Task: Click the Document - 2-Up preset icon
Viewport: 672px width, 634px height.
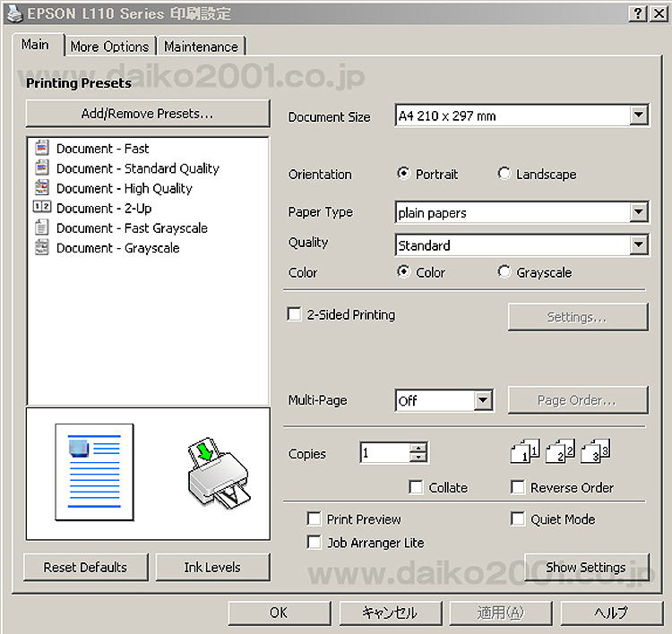Action: [x=41, y=207]
